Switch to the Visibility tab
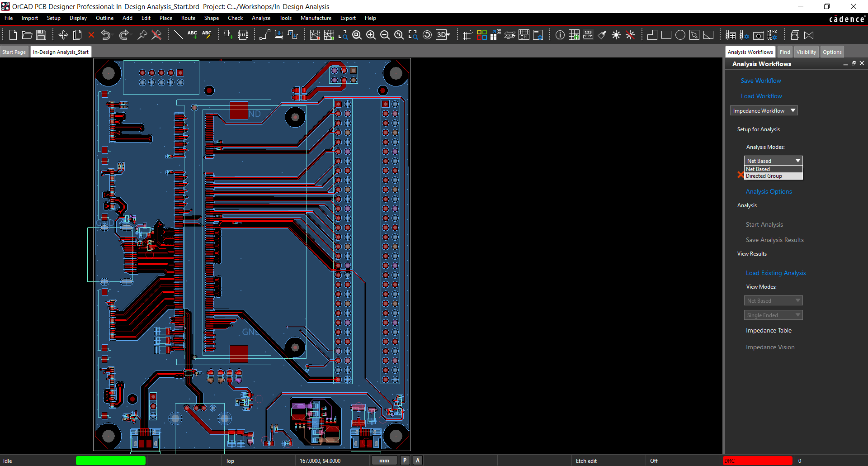Image resolution: width=868 pixels, height=466 pixels. 806,52
